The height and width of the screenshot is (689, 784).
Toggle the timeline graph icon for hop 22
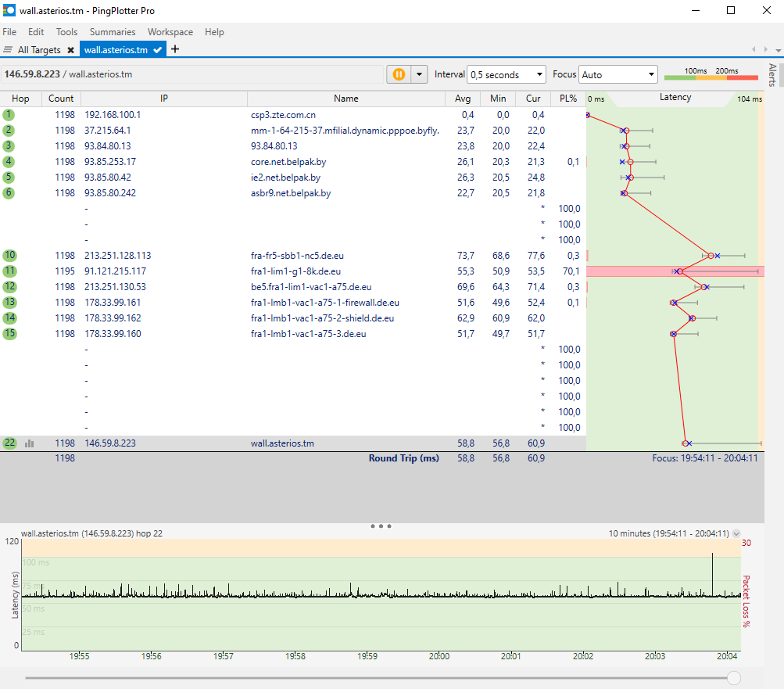[x=30, y=443]
